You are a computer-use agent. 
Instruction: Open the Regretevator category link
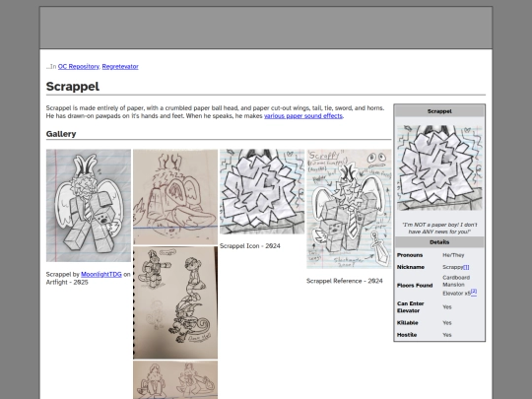click(120, 67)
